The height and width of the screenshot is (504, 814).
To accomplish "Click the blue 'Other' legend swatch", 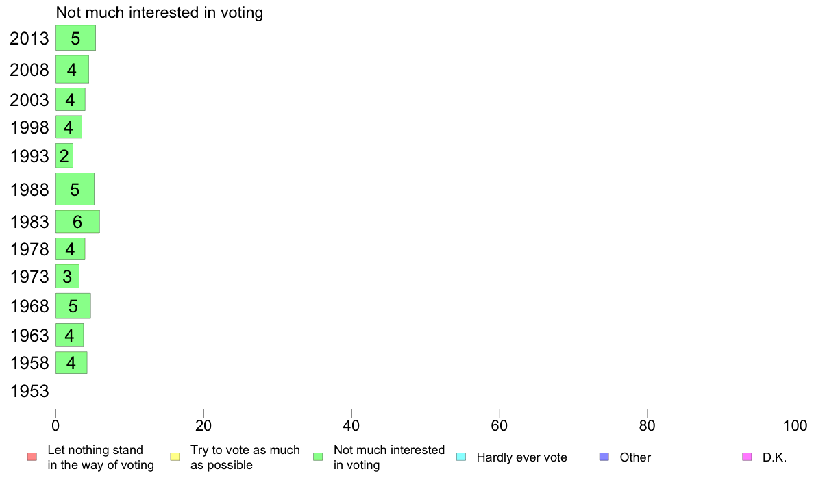I will [x=604, y=457].
